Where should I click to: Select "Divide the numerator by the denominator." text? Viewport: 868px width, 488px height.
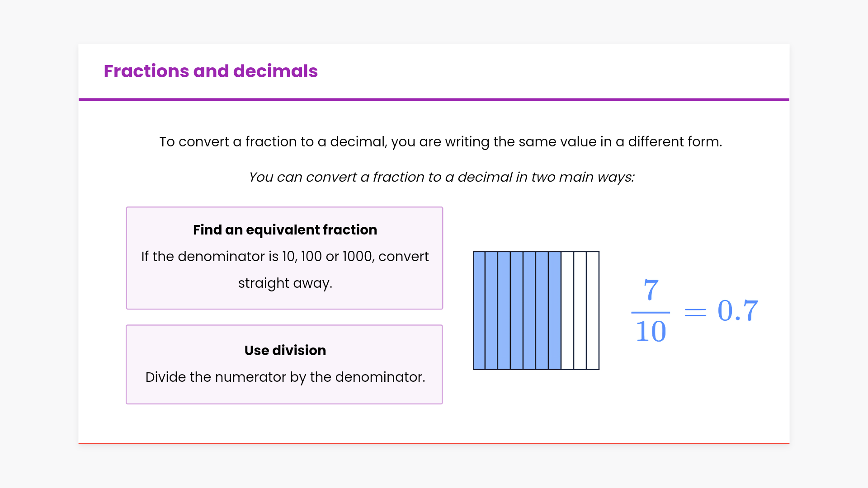coord(285,377)
